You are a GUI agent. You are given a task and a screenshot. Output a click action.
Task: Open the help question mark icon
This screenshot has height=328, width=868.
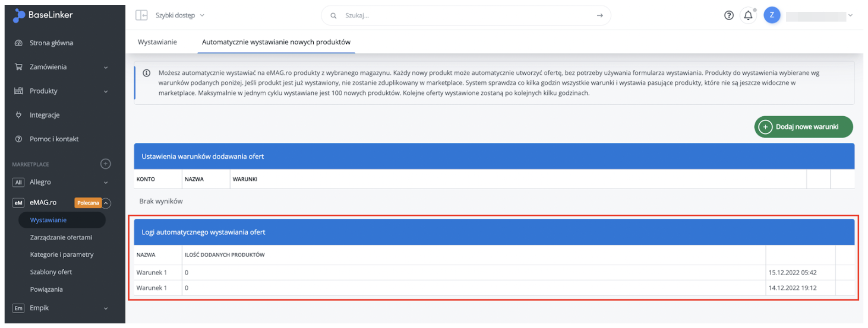729,15
